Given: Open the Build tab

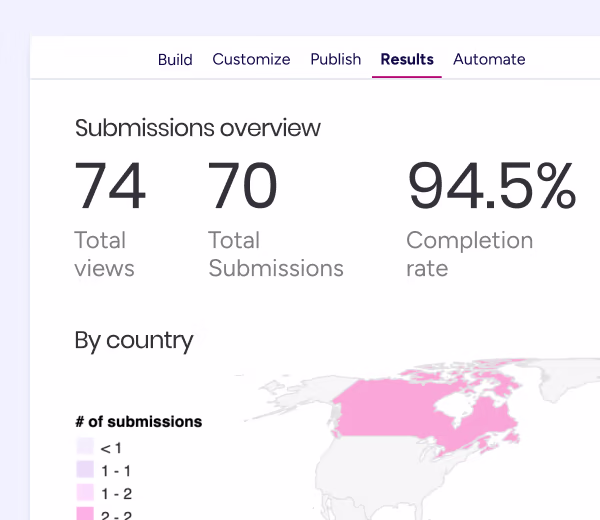Looking at the screenshot, I should click(x=175, y=59).
